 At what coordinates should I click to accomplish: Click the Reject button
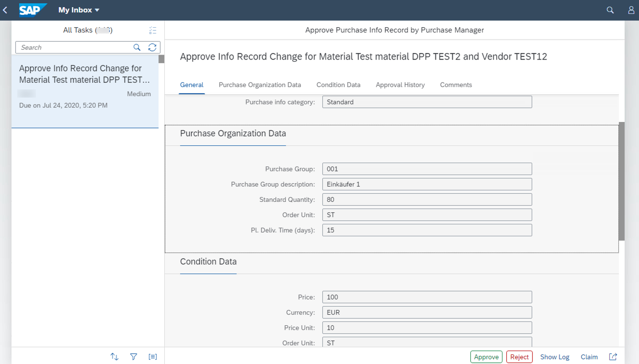pos(519,357)
